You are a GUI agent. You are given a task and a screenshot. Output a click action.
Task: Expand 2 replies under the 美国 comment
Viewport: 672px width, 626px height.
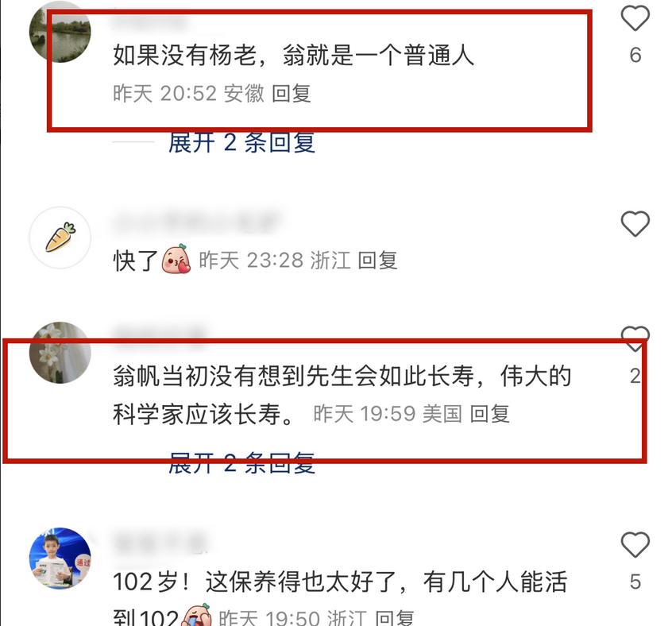pos(242,463)
